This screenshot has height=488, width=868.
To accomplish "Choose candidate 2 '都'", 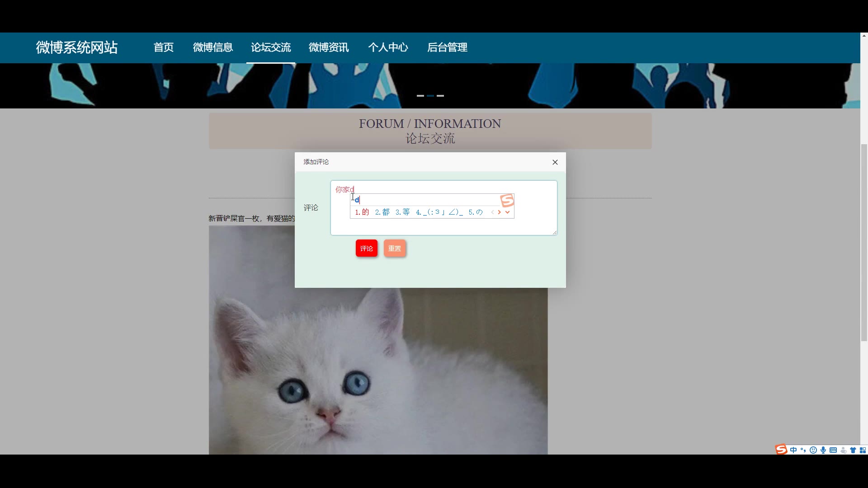I will pyautogui.click(x=382, y=212).
